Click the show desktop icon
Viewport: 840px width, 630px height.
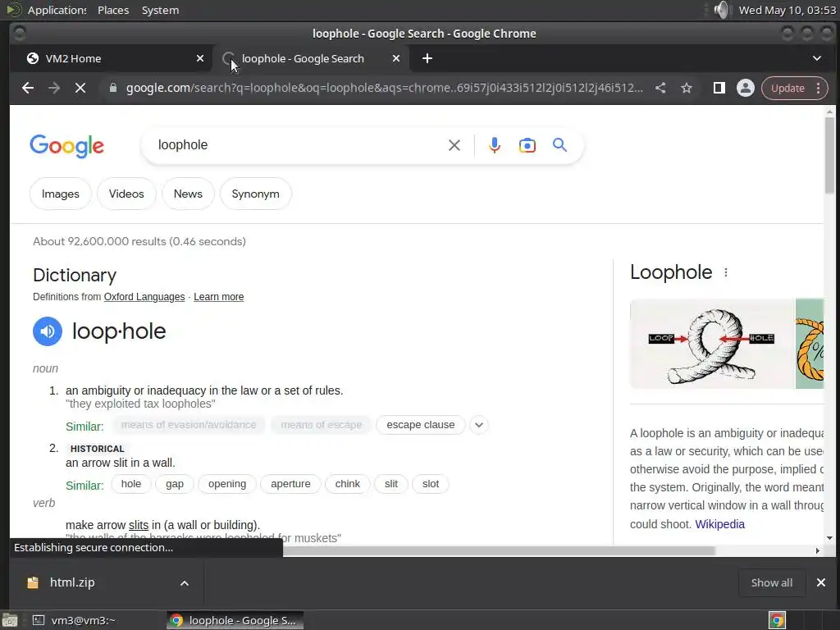pos(10,620)
